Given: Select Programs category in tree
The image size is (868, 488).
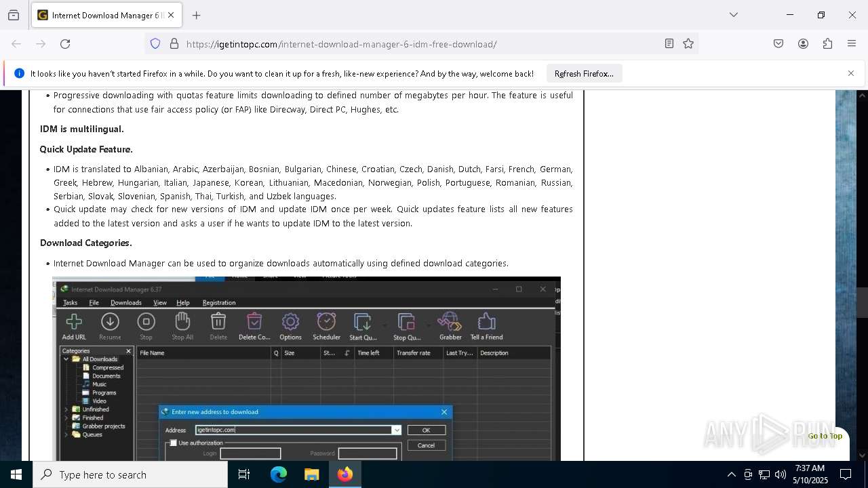Looking at the screenshot, I should (x=99, y=392).
